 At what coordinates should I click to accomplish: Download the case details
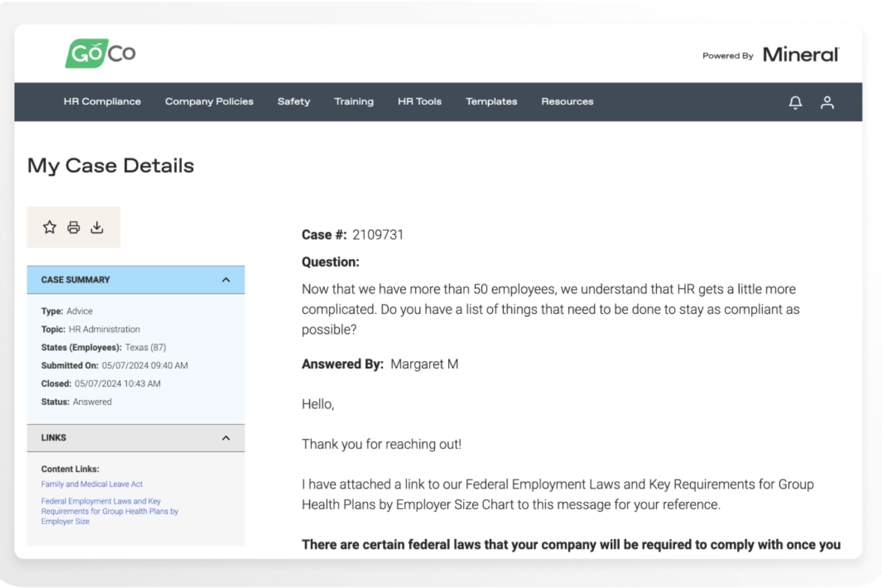(x=97, y=227)
